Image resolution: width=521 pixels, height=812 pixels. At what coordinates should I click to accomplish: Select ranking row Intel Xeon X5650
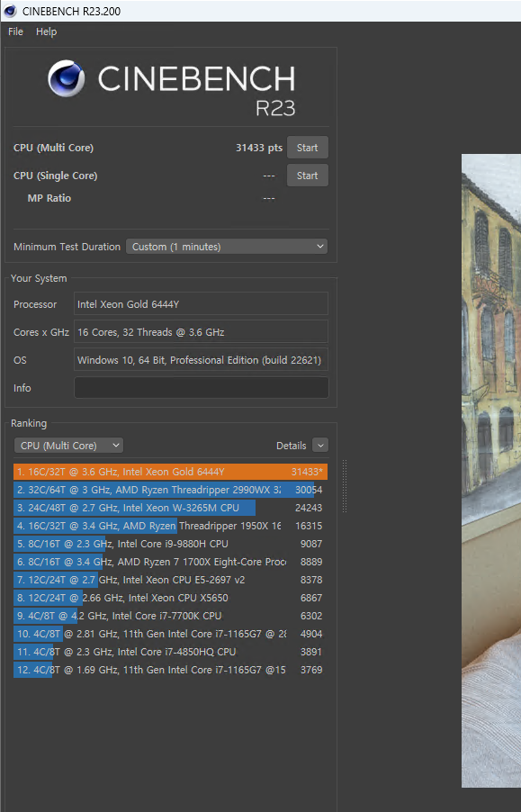pyautogui.click(x=170, y=598)
